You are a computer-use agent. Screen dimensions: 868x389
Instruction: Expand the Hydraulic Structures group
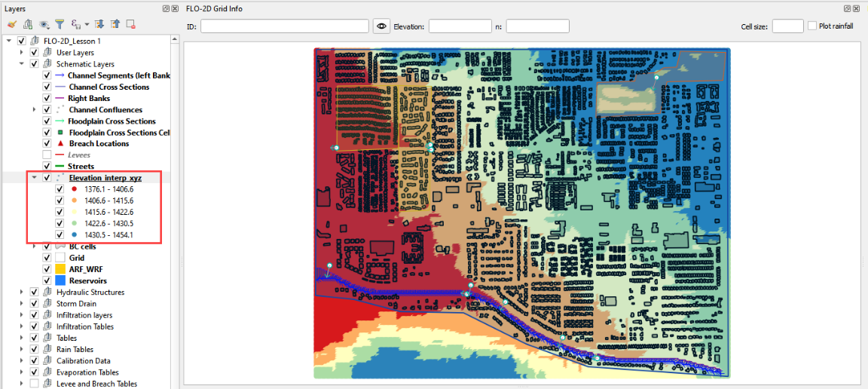pos(22,293)
